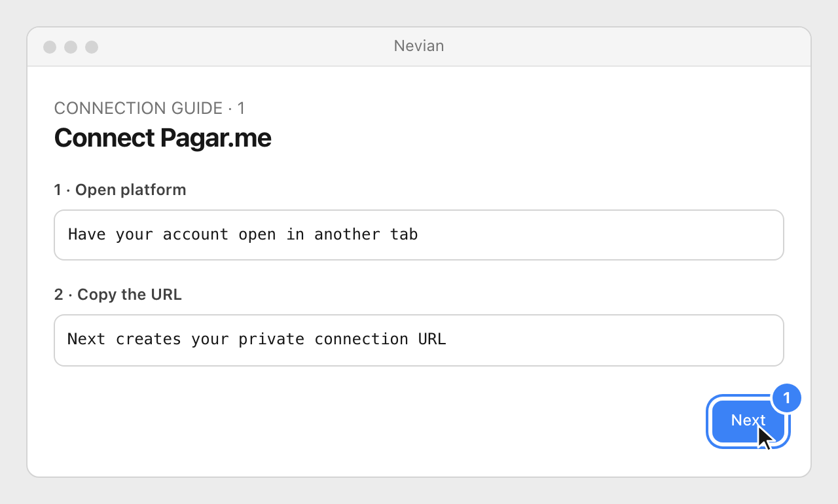The width and height of the screenshot is (838, 504).
Task: Select the "Have your account open in another tab" box
Action: pyautogui.click(x=419, y=235)
